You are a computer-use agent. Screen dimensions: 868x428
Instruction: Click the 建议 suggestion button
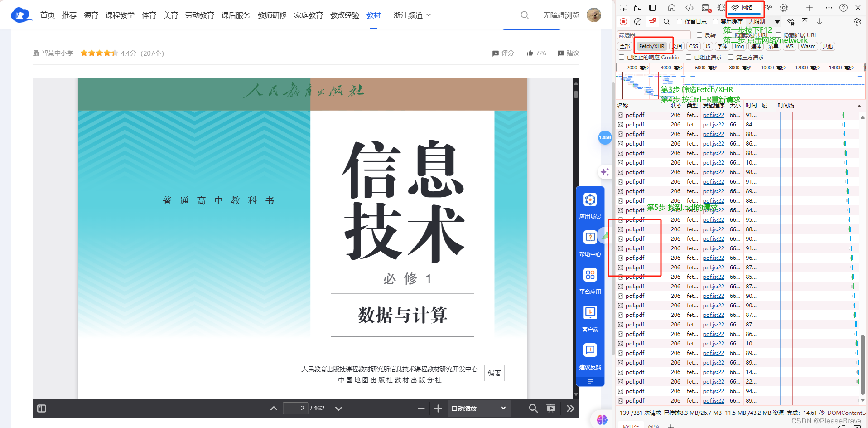pos(568,53)
